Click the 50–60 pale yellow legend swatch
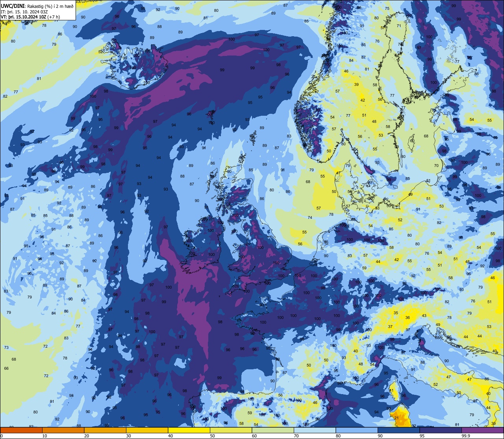 [x=231, y=430]
